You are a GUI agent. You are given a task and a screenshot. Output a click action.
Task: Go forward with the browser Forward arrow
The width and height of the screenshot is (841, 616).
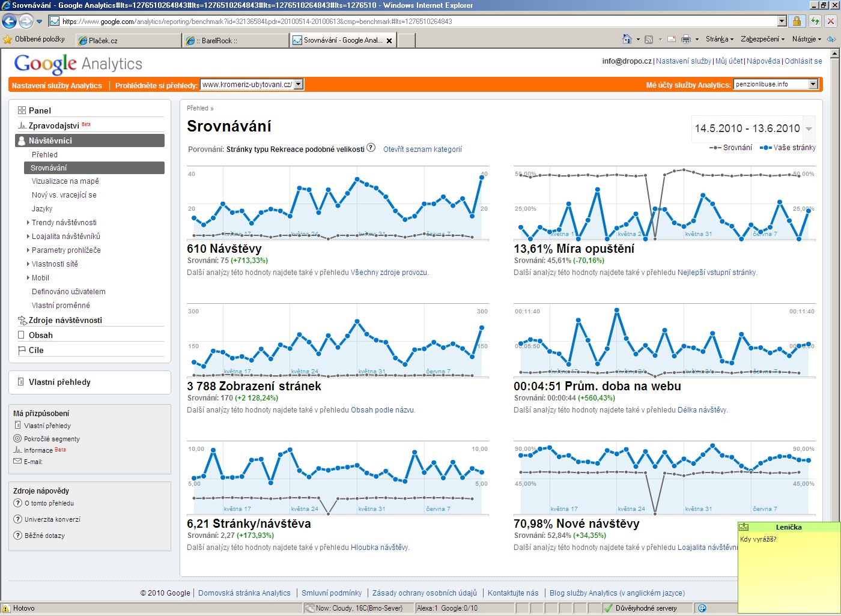coord(26,22)
